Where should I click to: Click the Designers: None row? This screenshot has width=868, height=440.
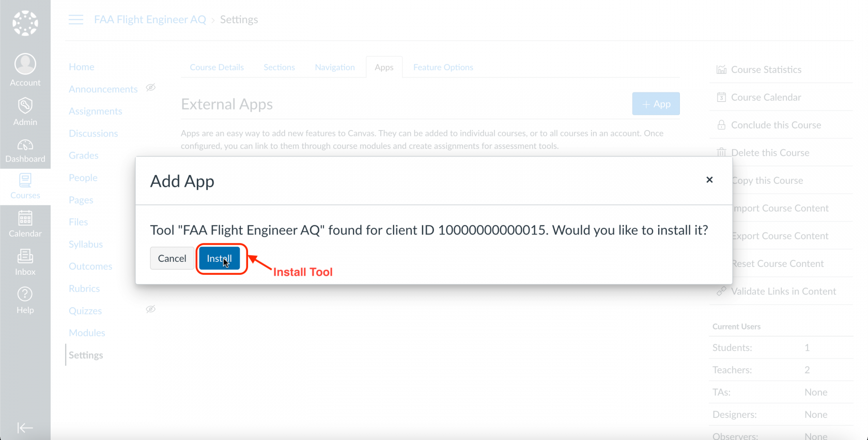pos(781,414)
